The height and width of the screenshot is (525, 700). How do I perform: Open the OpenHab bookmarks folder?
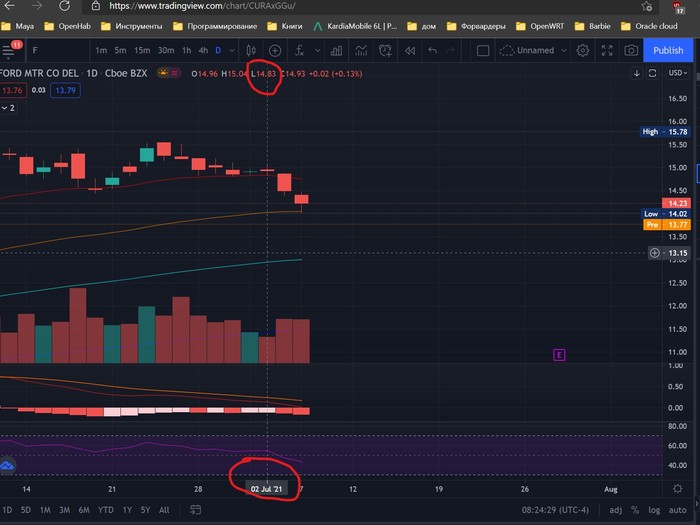68,26
